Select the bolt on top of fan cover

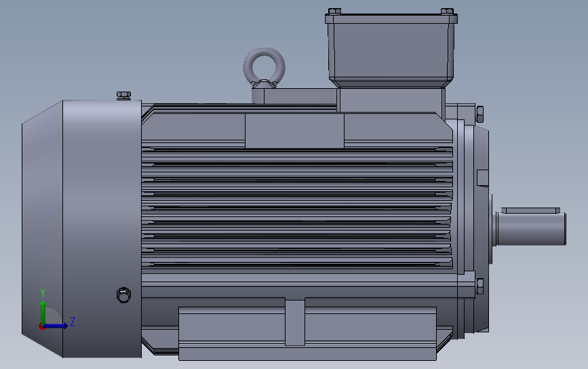(x=123, y=96)
